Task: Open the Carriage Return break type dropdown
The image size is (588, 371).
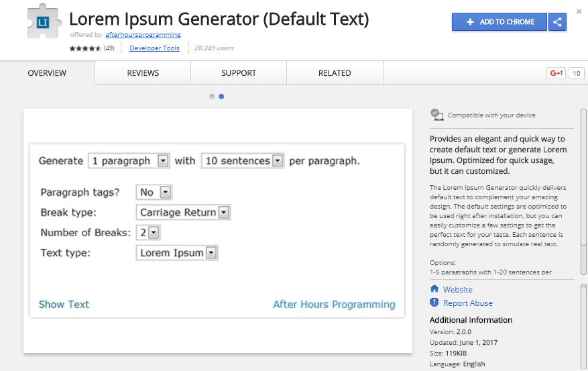Action: 183,212
